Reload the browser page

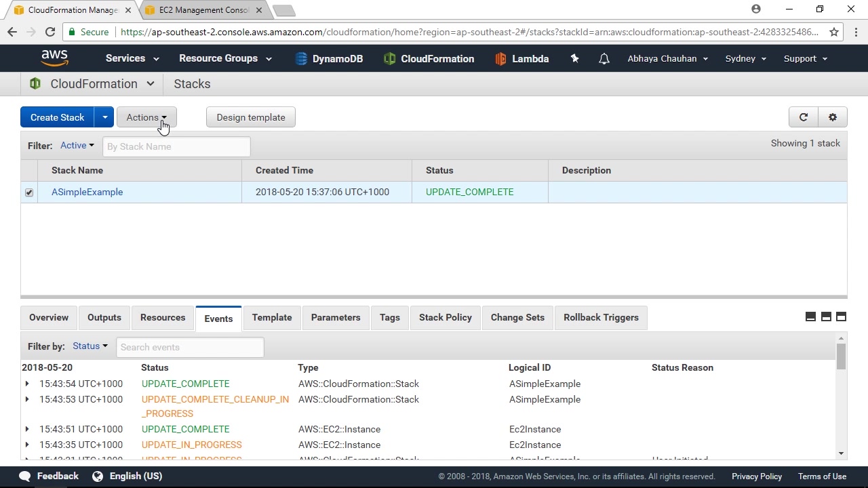point(50,32)
